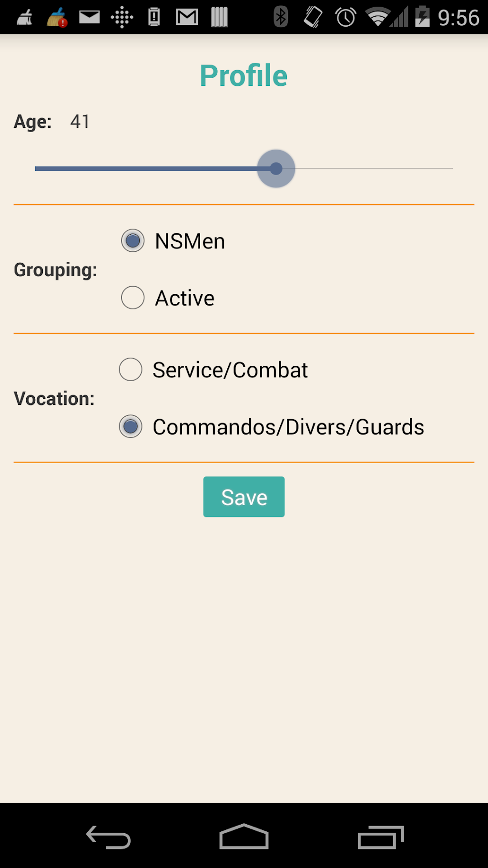Tap the Bluetooth status icon
The height and width of the screenshot is (868, 488).
(x=281, y=17)
